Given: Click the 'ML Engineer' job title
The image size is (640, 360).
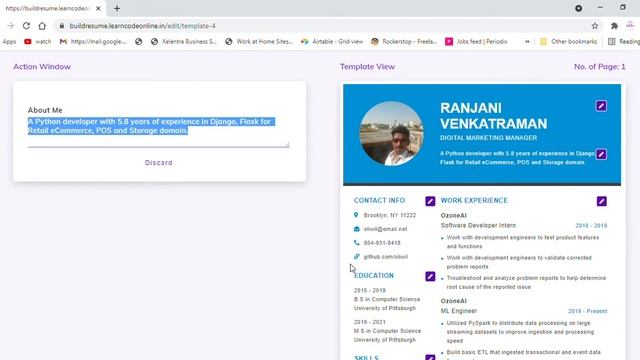Looking at the screenshot, I should pos(459,311).
